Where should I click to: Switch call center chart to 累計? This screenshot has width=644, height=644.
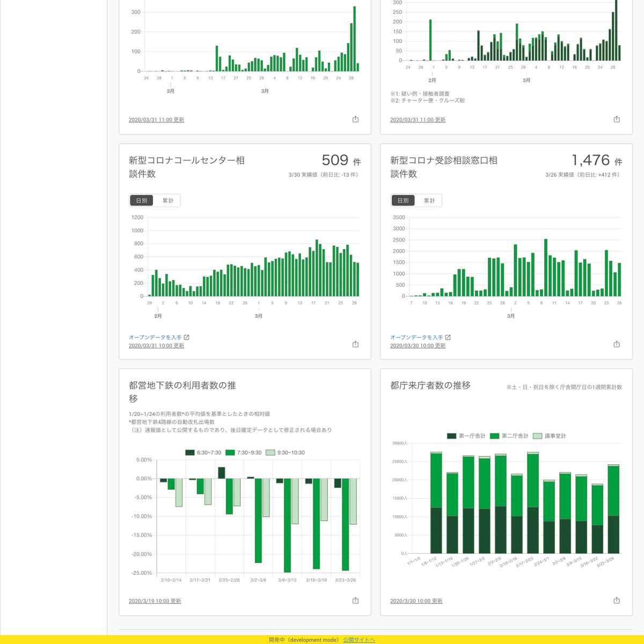click(168, 201)
